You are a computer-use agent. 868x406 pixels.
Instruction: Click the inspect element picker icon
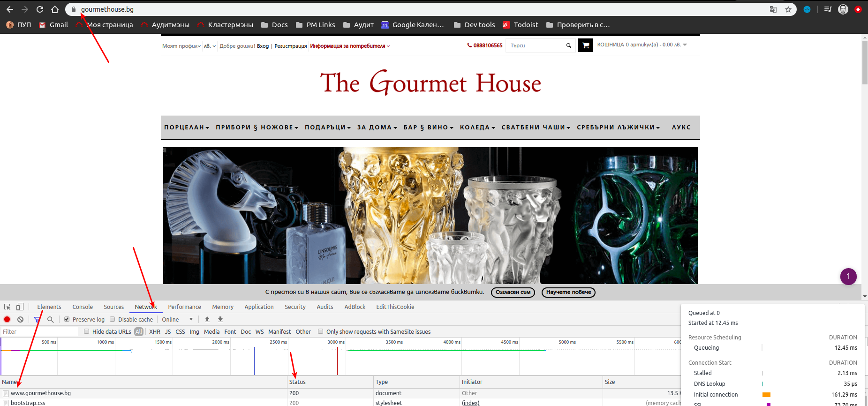[8, 307]
